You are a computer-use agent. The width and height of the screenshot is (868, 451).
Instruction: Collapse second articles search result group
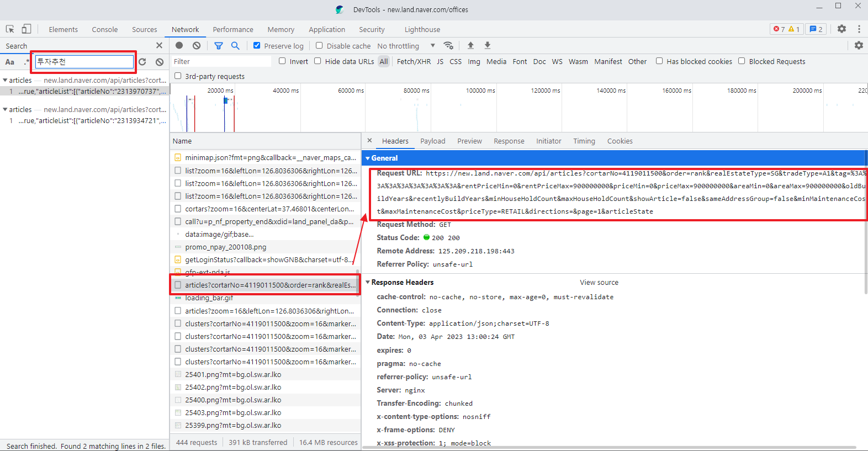[5, 109]
